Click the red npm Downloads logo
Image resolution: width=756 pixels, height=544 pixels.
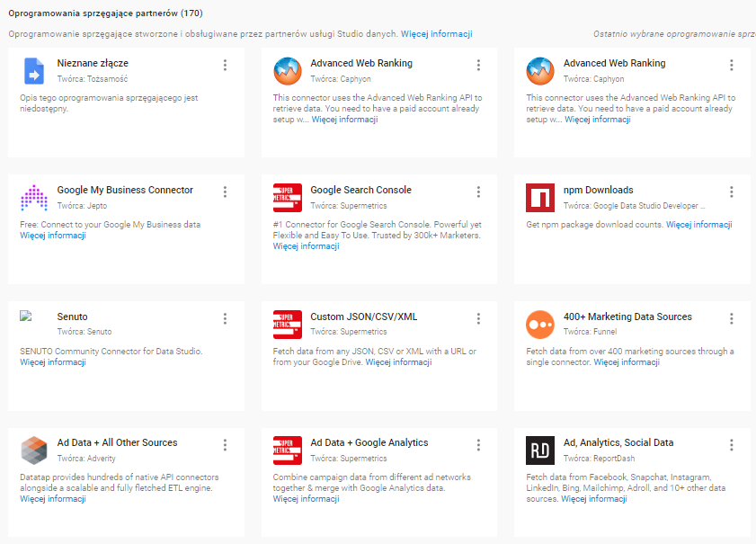pyautogui.click(x=540, y=198)
